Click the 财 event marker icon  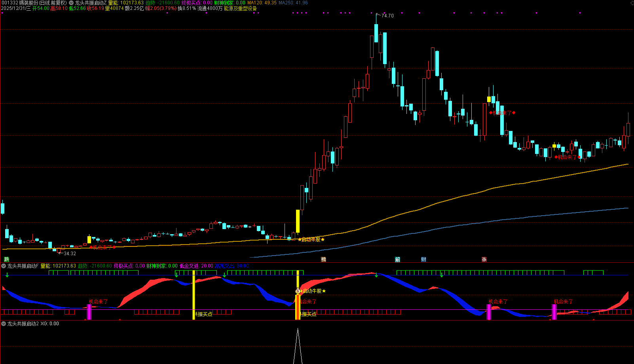(423, 260)
